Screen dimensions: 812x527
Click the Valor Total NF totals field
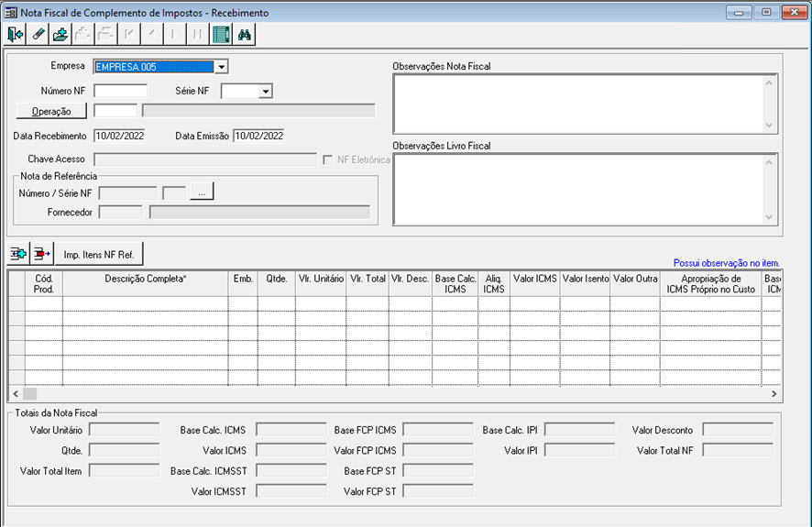tap(738, 450)
